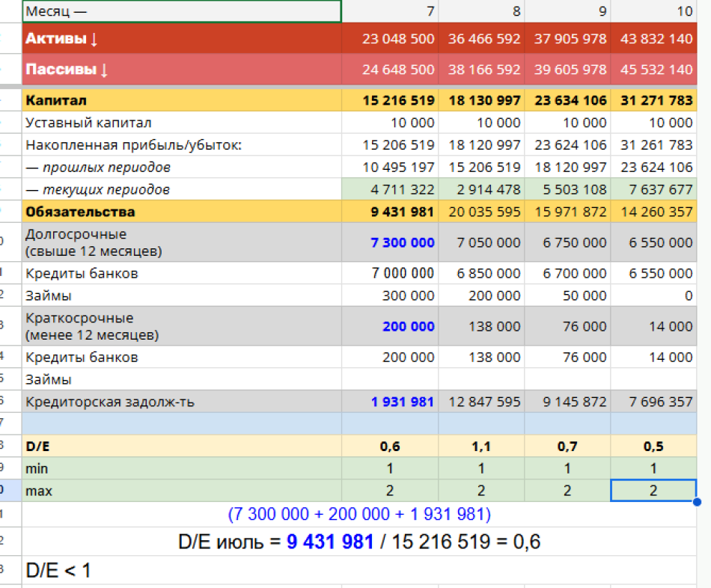Select the blue 1 931 981 payables value
This screenshot has height=588, width=711.
pyautogui.click(x=402, y=402)
